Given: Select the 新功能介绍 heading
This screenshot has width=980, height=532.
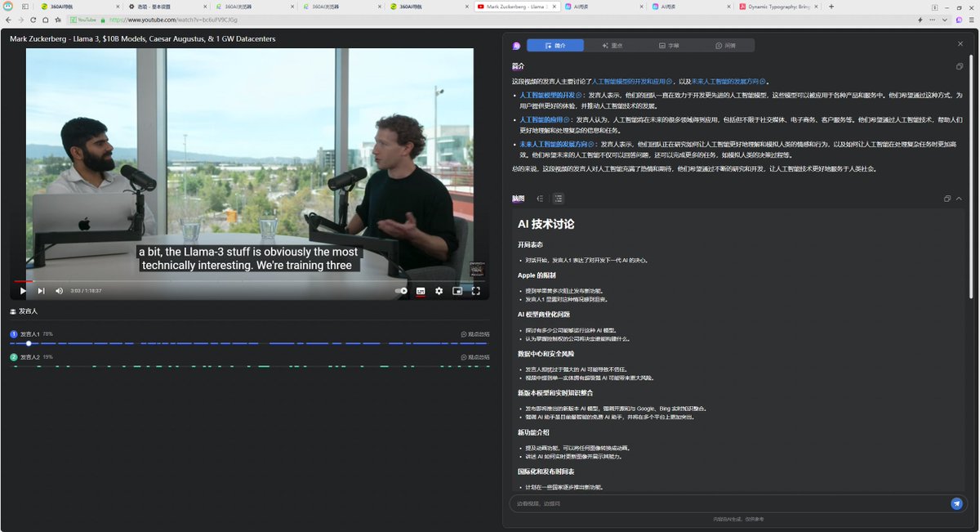Looking at the screenshot, I should 533,432.
